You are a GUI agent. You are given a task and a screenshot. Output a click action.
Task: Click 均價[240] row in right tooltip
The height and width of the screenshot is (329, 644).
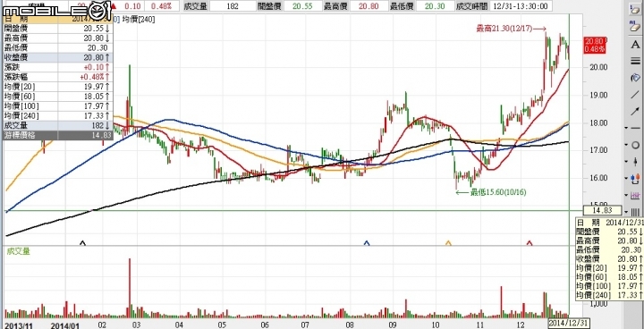tap(610, 296)
